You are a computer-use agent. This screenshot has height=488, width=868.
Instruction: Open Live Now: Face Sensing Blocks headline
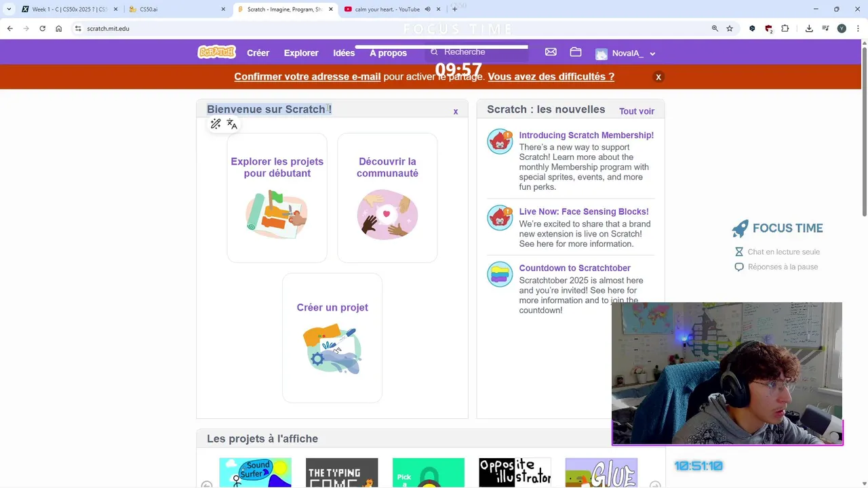(x=584, y=211)
